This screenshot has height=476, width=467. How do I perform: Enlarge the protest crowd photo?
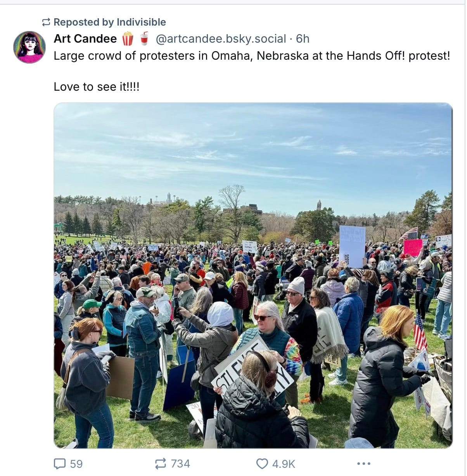click(253, 275)
